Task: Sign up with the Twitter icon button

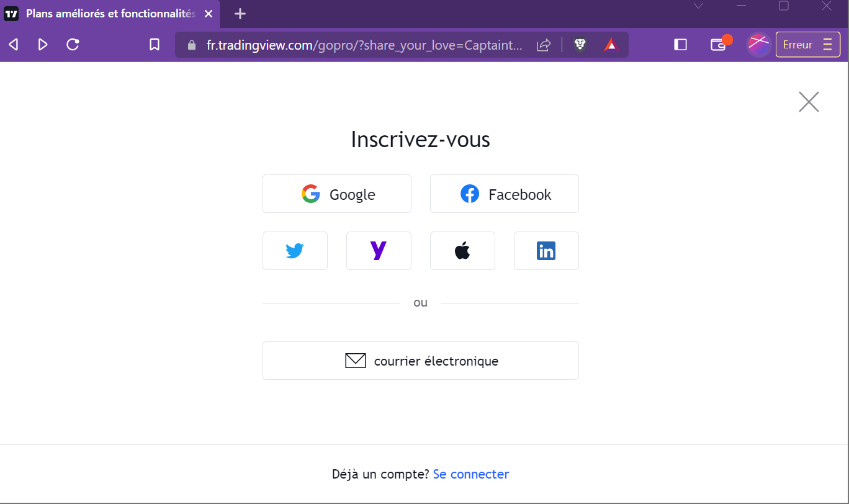Action: point(295,251)
